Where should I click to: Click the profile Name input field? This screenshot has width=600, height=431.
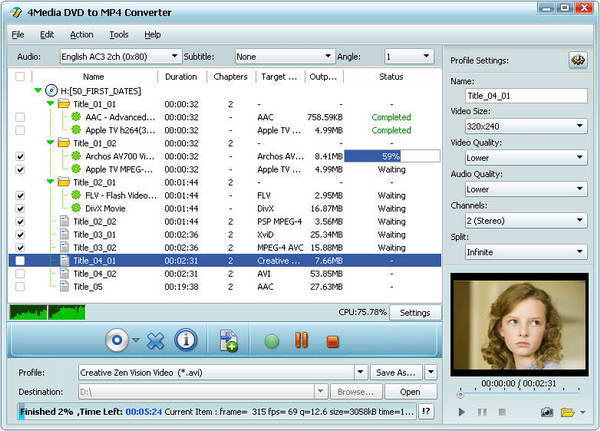(x=526, y=96)
